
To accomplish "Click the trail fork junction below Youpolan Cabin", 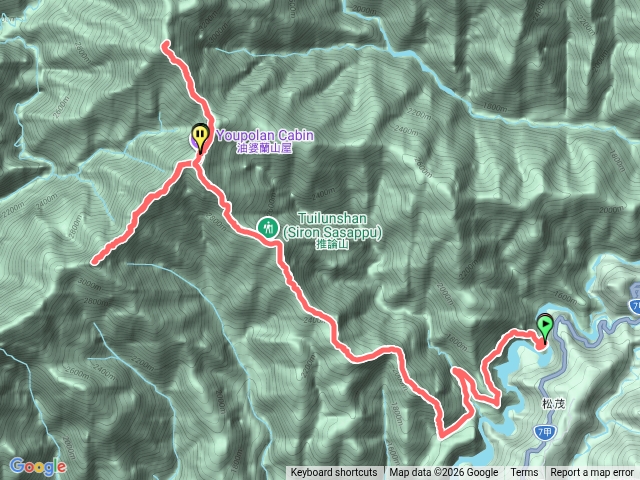I will pos(195,163).
